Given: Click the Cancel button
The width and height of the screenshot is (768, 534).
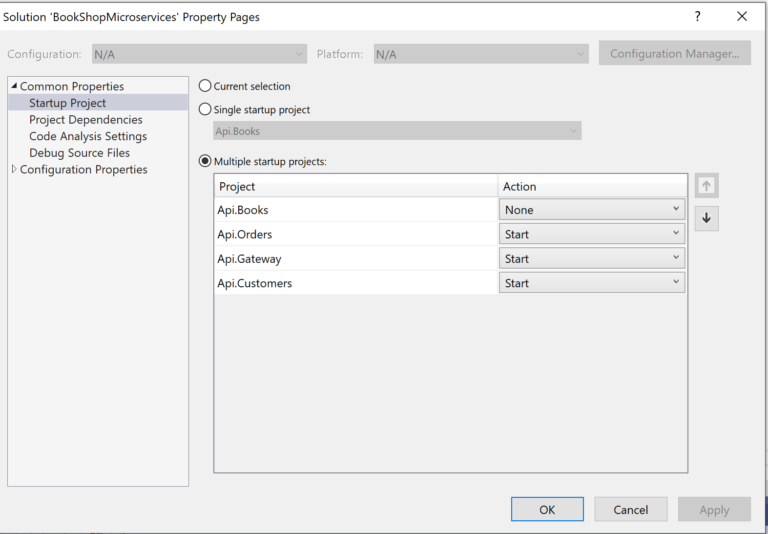Looking at the screenshot, I should pyautogui.click(x=630, y=510).
